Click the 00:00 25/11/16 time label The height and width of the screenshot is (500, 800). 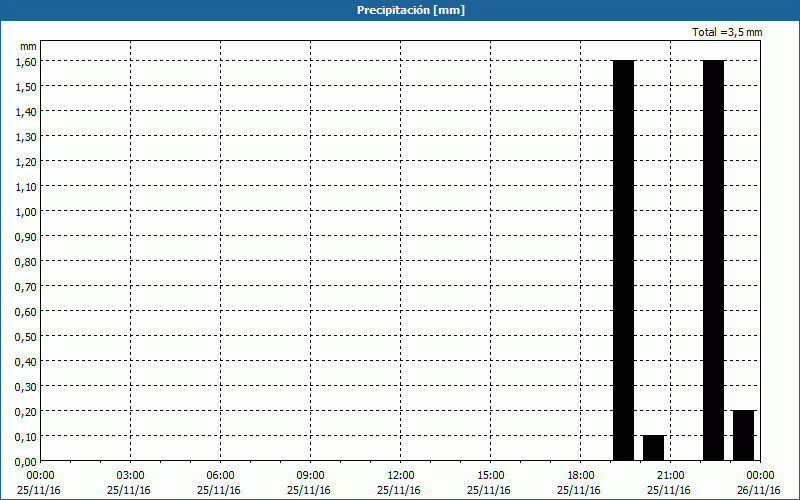[39, 483]
